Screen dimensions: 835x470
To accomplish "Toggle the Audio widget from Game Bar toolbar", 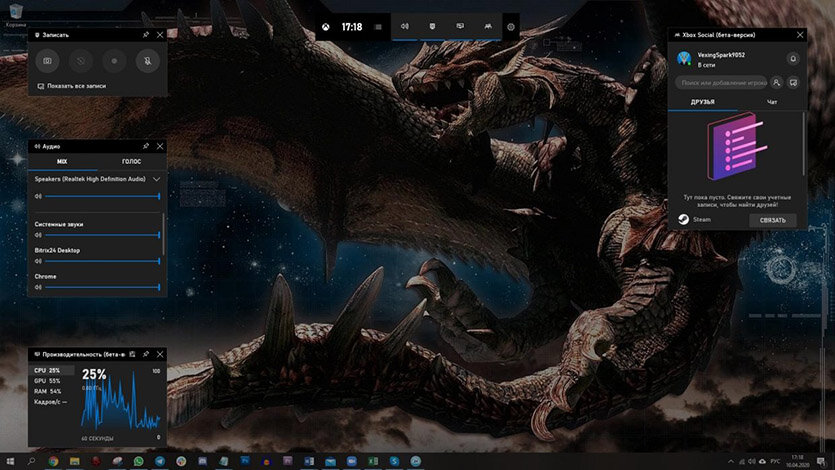I will point(405,26).
